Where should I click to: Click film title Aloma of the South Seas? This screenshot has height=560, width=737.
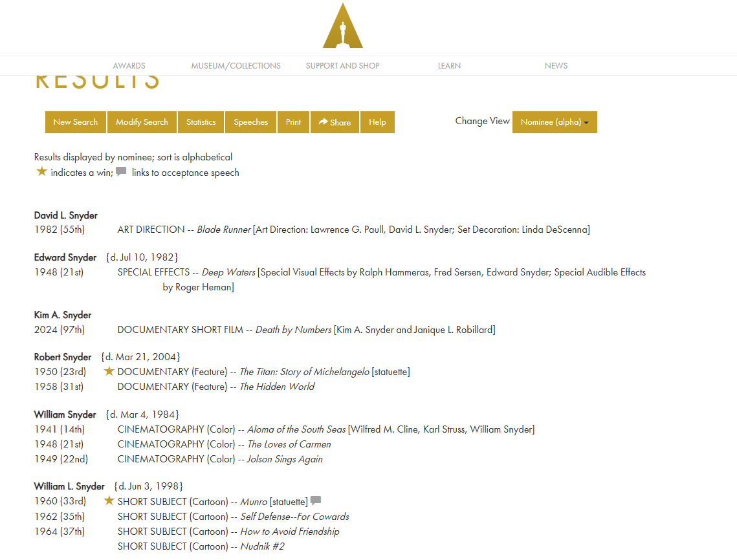(x=296, y=429)
